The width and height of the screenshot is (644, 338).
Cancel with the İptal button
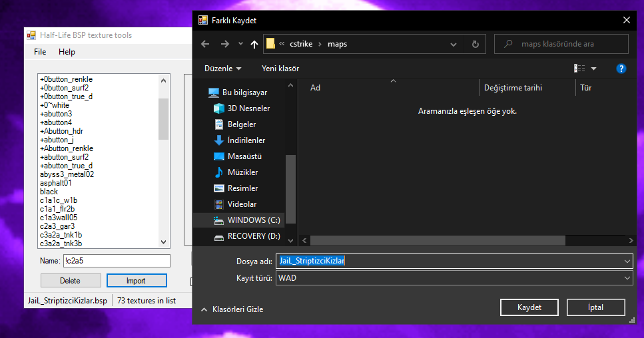(595, 307)
